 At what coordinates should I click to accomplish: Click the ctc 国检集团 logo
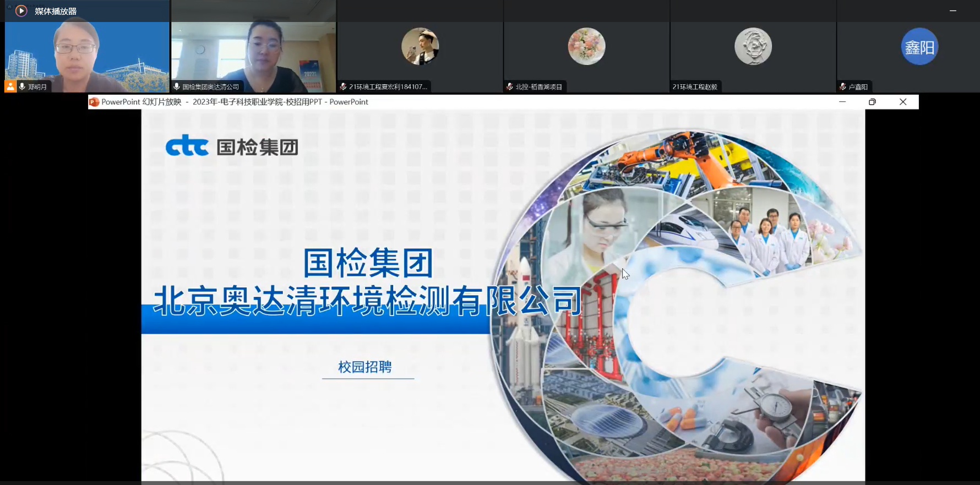(x=232, y=146)
